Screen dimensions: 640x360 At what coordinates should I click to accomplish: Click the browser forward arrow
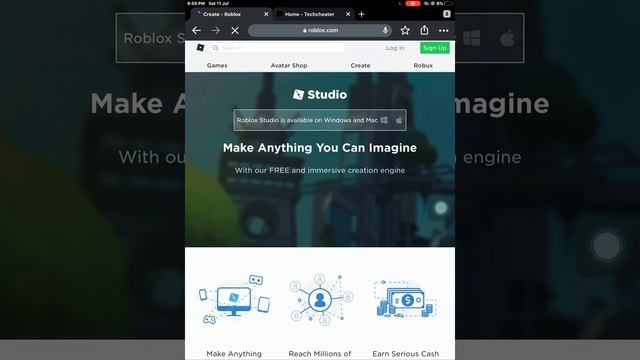tap(216, 30)
